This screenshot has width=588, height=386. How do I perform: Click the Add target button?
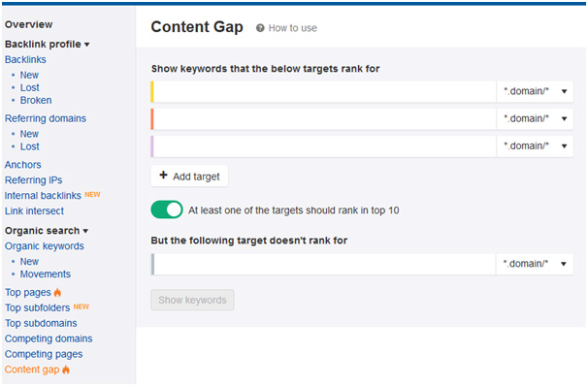189,176
